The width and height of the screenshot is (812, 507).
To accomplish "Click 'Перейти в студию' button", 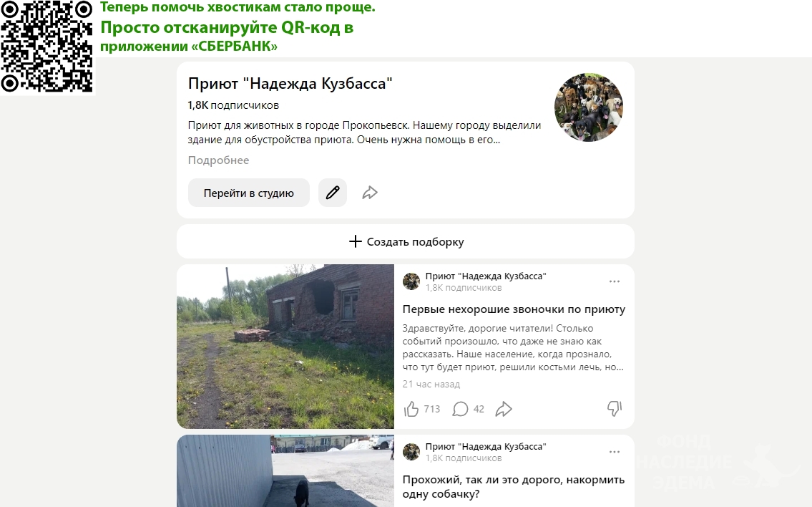I will [248, 193].
